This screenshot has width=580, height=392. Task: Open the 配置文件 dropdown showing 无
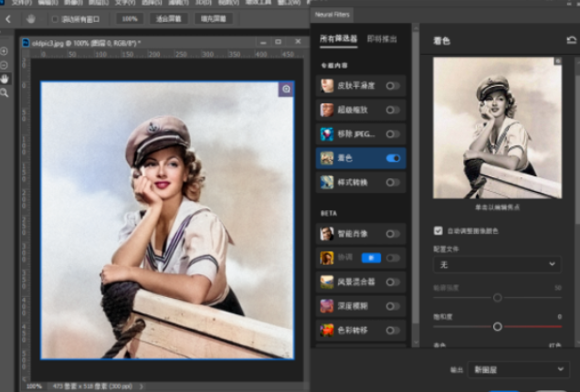497,264
